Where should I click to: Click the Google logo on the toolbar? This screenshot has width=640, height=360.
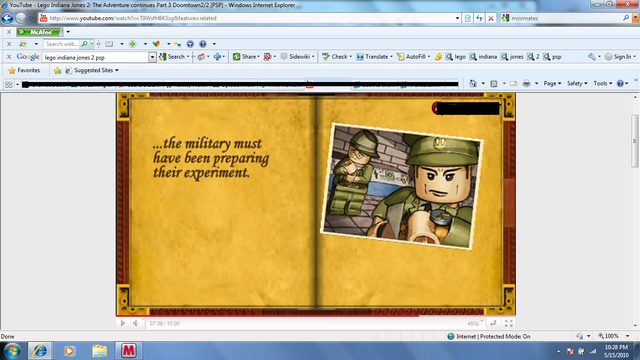pos(28,57)
